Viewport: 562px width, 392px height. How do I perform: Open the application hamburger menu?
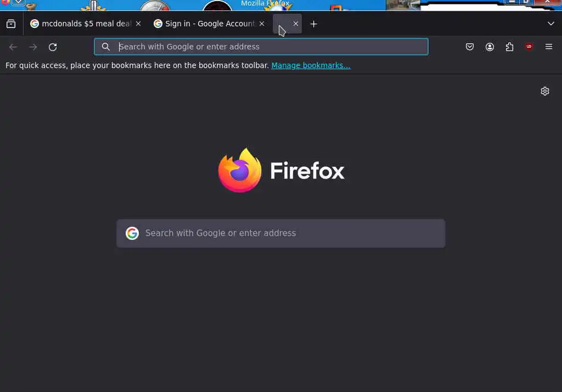549,47
